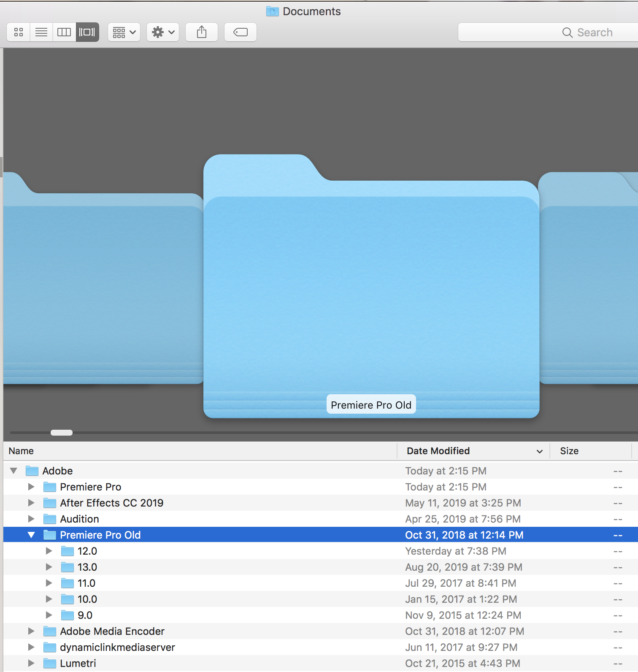Click the Premiere Pro Old row folder icon
This screenshot has width=638, height=672.
tap(50, 535)
